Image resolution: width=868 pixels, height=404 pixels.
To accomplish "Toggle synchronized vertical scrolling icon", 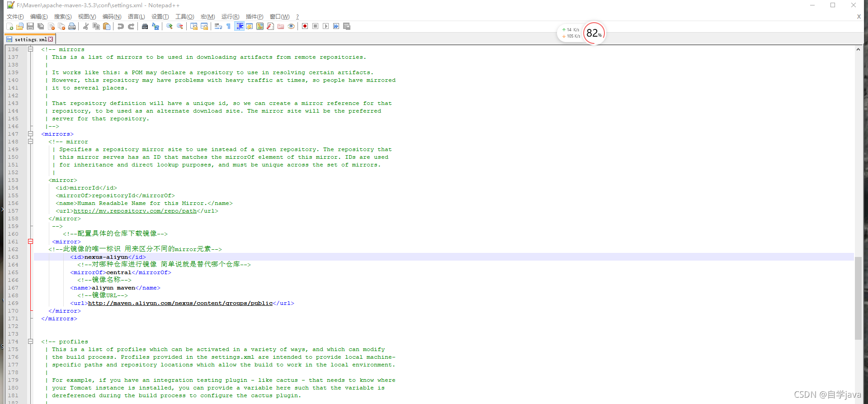I will pos(193,26).
